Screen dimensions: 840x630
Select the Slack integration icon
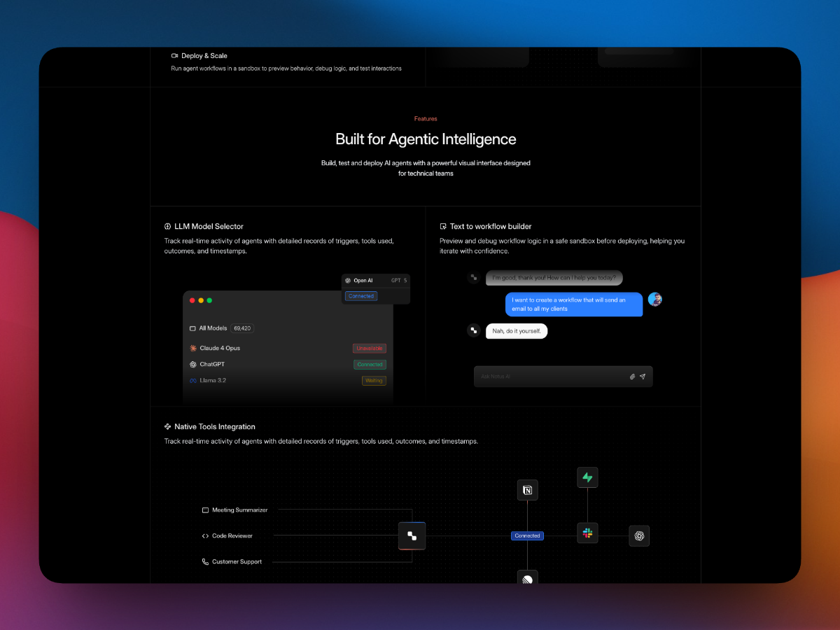[587, 533]
